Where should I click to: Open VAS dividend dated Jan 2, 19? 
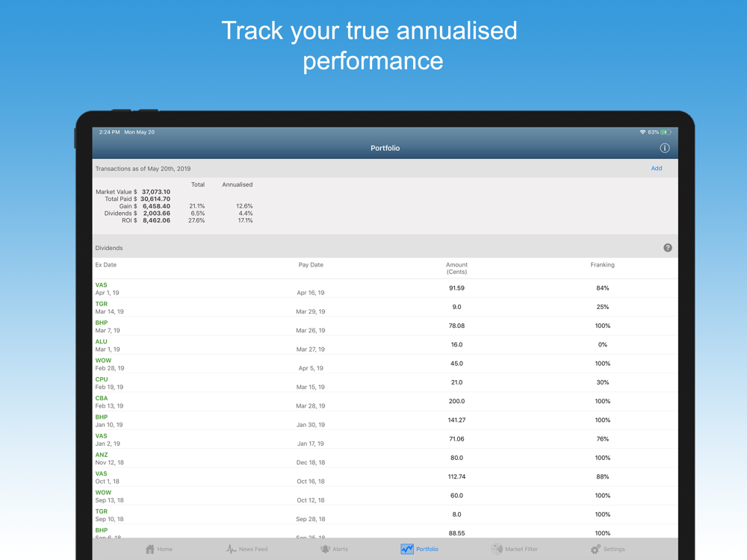(385, 439)
